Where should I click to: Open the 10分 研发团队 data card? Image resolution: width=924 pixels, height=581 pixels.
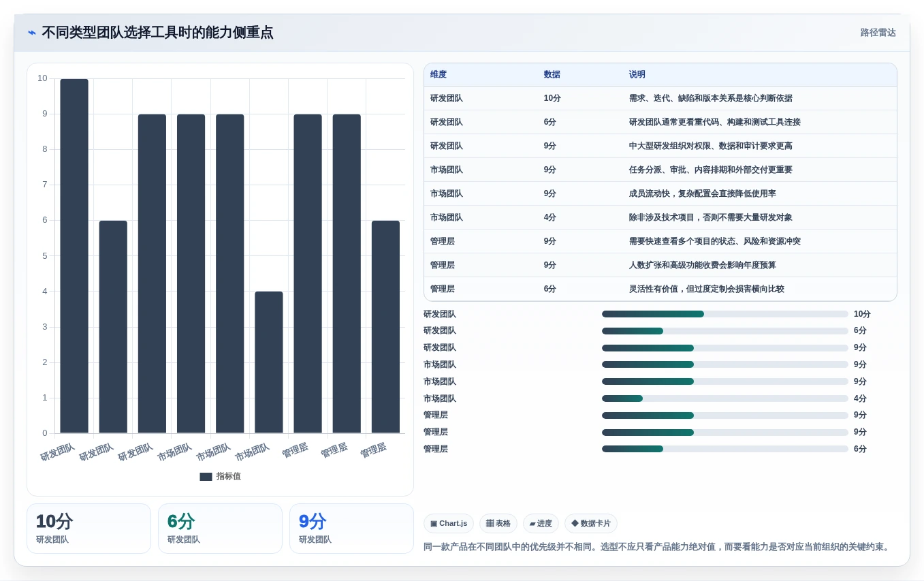pyautogui.click(x=89, y=529)
